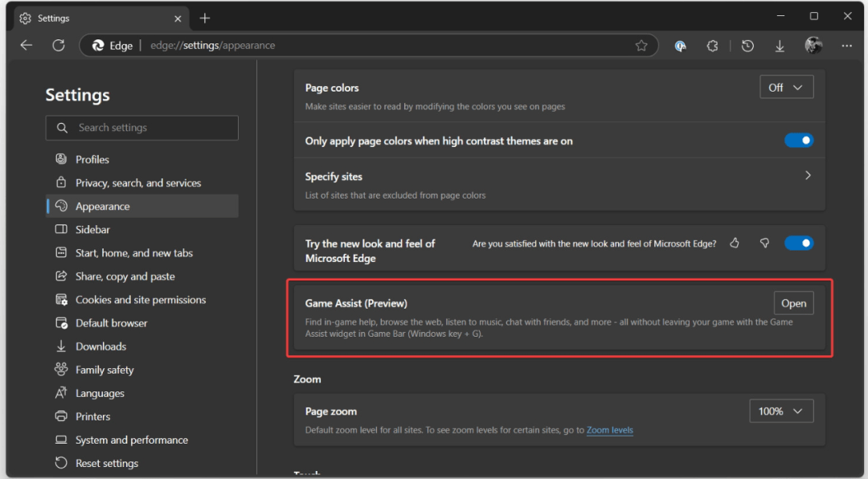Open the Page zoom 100% dropdown

pos(780,411)
